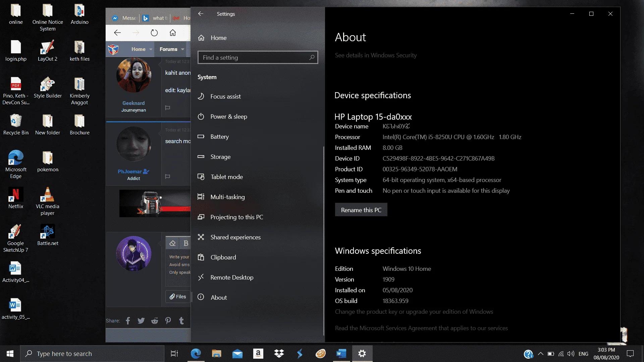The width and height of the screenshot is (644, 362).
Task: Share the thread on Pinterest
Action: click(x=168, y=321)
